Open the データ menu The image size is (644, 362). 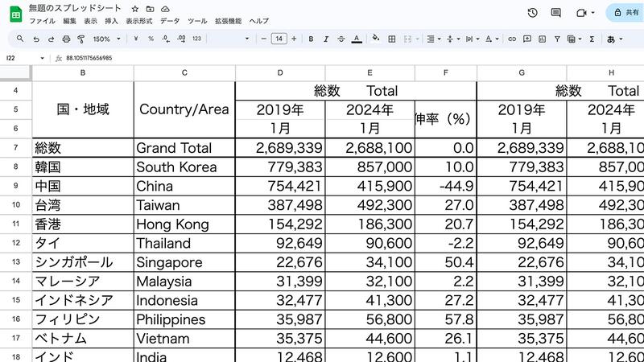[x=170, y=21]
